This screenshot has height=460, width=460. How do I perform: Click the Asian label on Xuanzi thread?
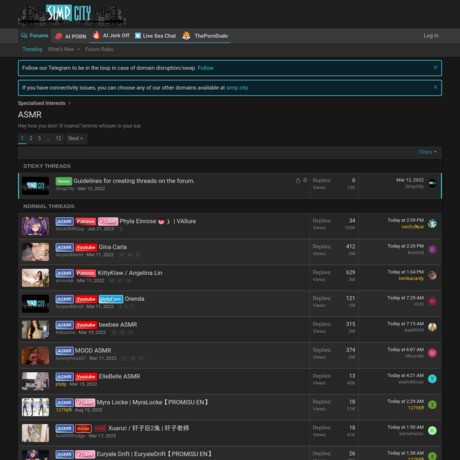click(x=83, y=429)
